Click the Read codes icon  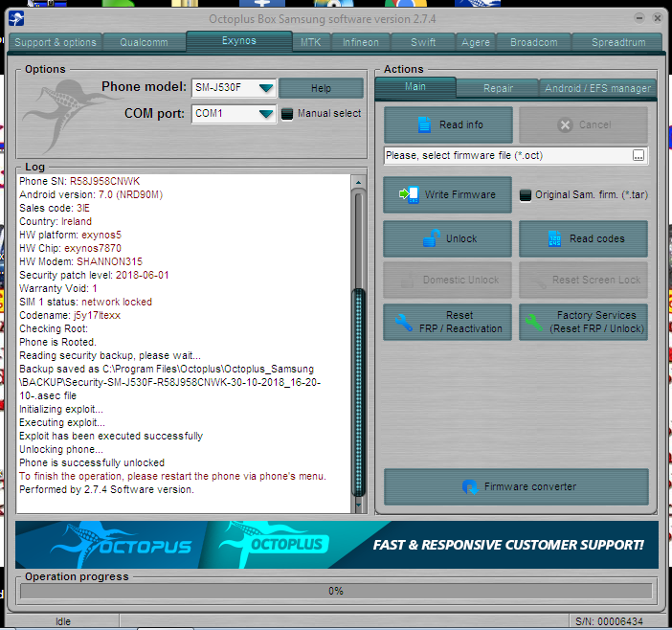[x=554, y=238]
